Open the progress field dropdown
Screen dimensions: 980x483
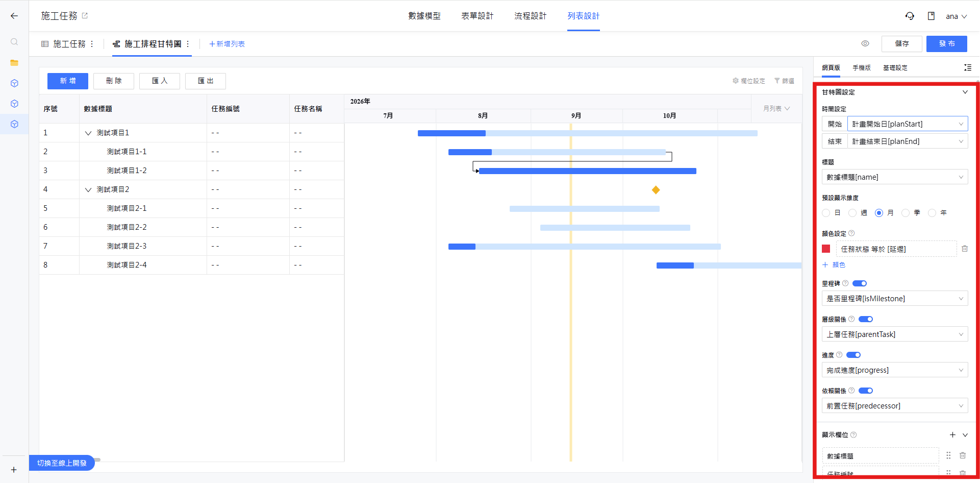pyautogui.click(x=895, y=370)
